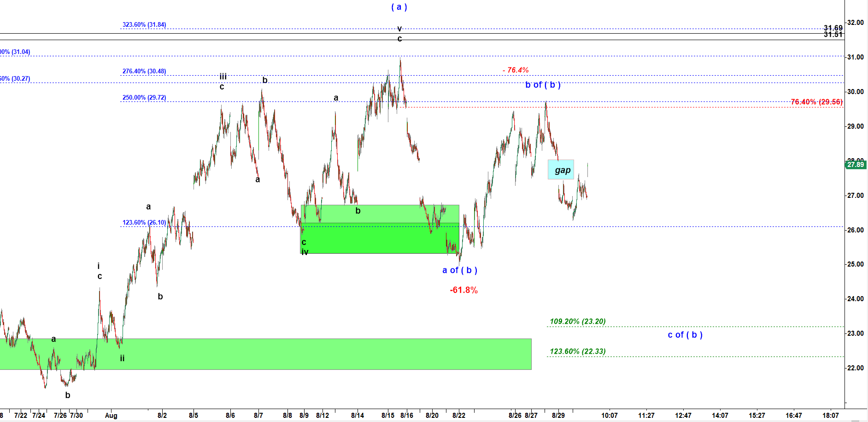This screenshot has height=422, width=868.
Task: Click the 'b of ( b )' annotation
Action: 543,85
